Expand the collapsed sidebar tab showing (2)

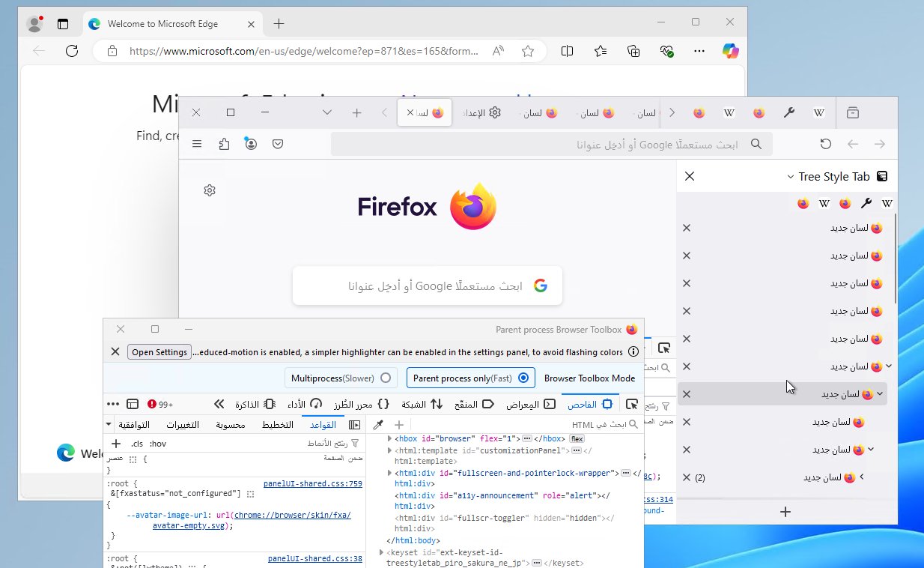(862, 477)
